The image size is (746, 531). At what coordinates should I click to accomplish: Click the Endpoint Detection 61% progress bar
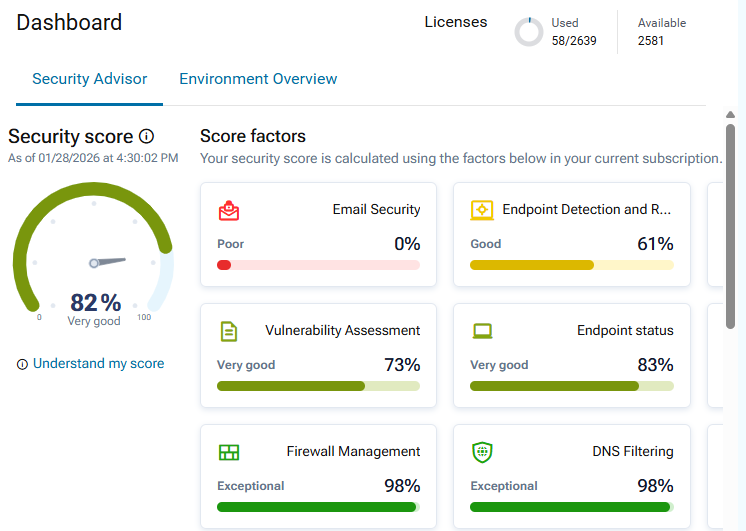tap(572, 265)
